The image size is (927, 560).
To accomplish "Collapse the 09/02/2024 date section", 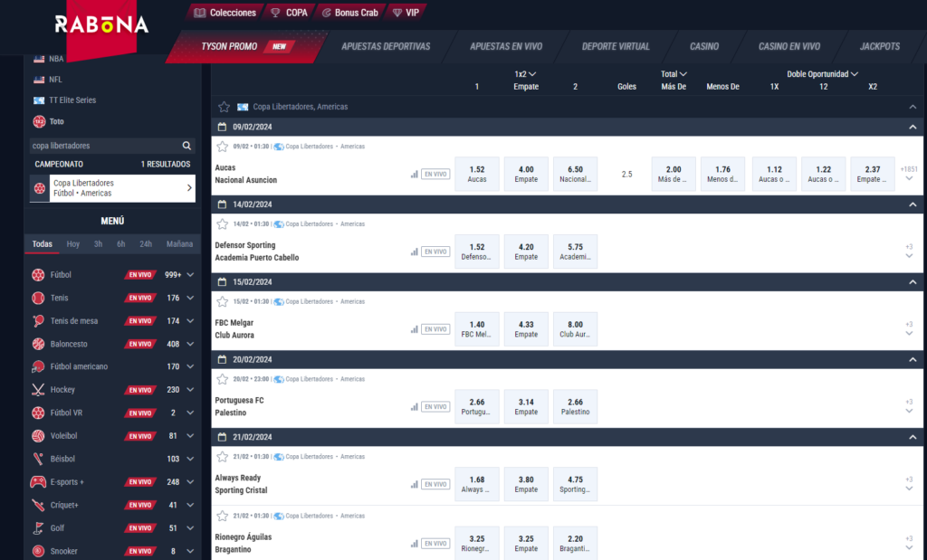I will click(x=913, y=127).
